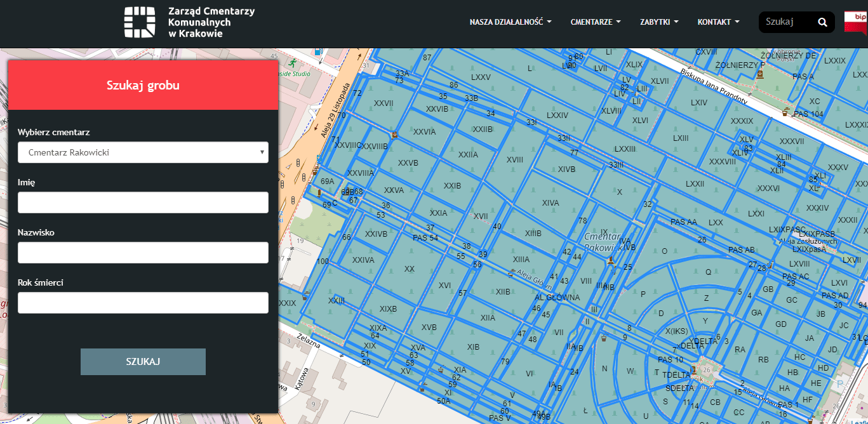This screenshot has height=424, width=868.
Task: Click the SZUKAJ button
Action: pos(143,362)
